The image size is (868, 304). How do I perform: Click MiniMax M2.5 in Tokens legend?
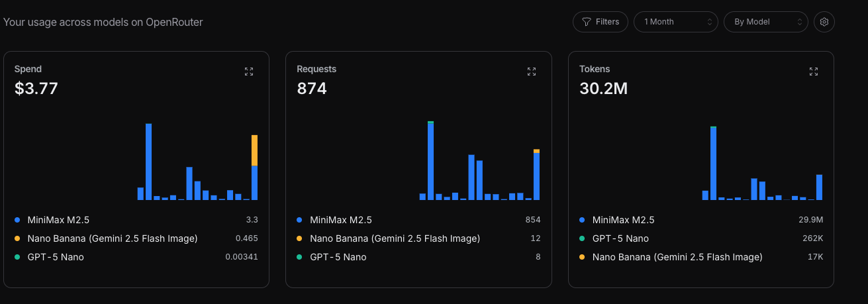(624, 220)
